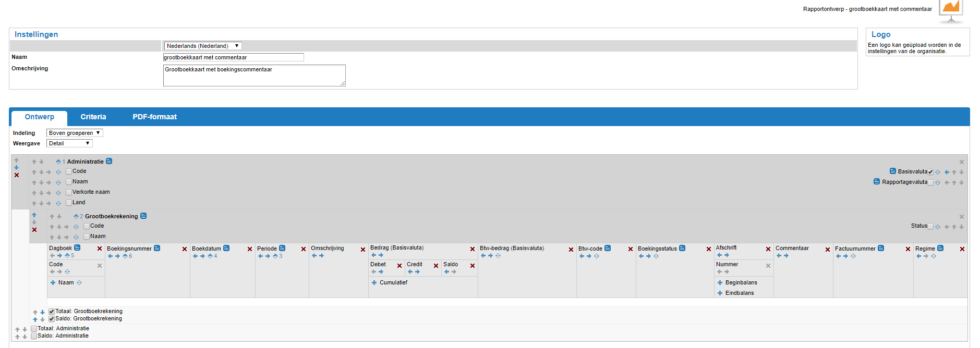Tick the Verkorte naam checkbox
Screen dimensions: 980x348
[69, 192]
